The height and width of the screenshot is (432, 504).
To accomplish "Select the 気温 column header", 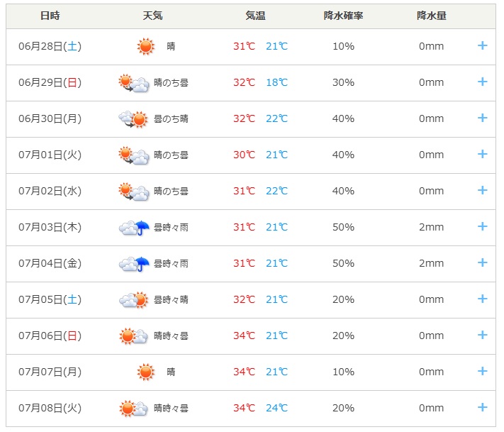I will coord(255,16).
